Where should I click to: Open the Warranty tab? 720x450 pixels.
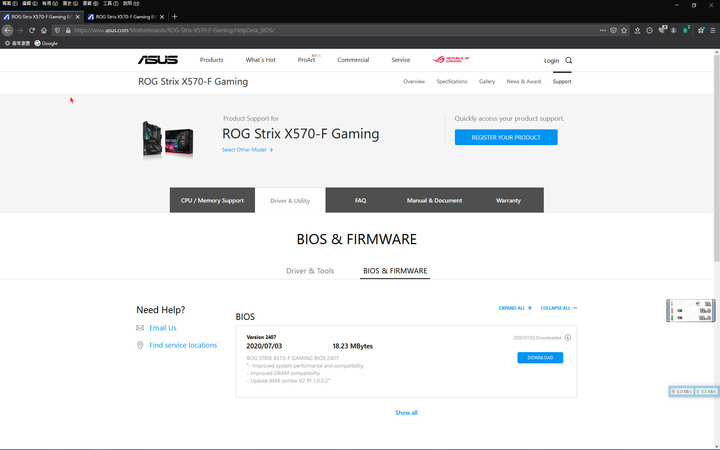(x=508, y=200)
